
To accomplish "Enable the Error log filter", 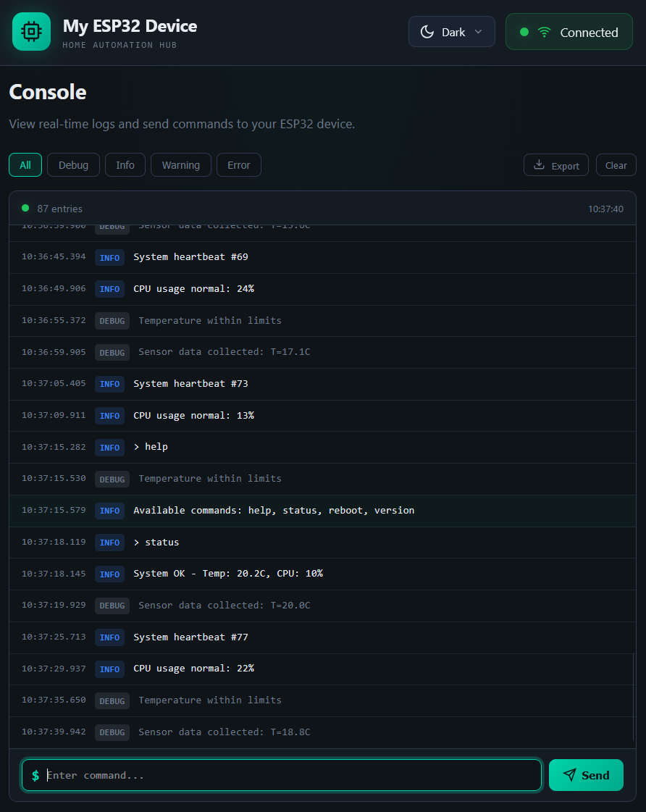I will click(238, 164).
